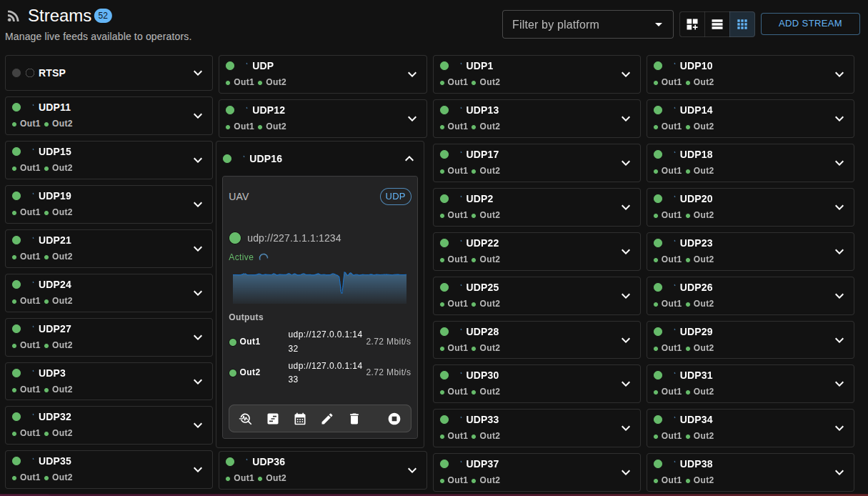Switch to widget dashboard view
This screenshot has width=868, height=496.
pos(692,24)
